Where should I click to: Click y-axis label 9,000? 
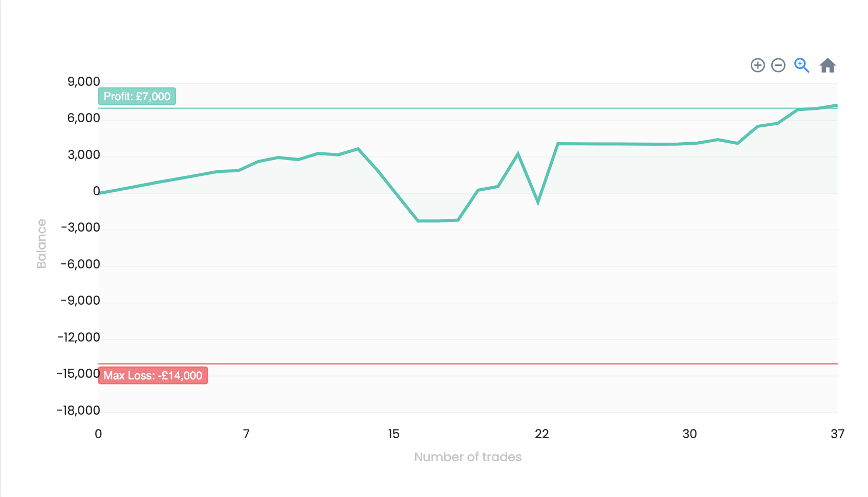click(84, 82)
